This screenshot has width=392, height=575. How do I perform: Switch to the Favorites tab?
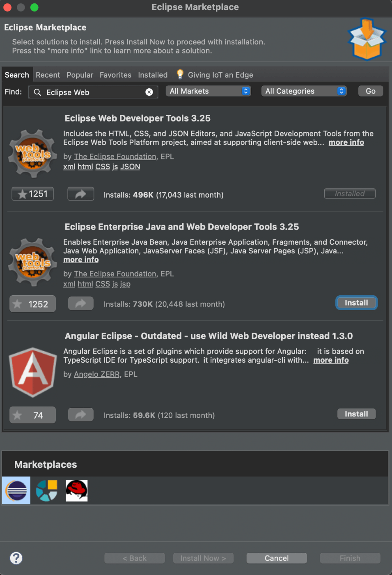tap(115, 75)
